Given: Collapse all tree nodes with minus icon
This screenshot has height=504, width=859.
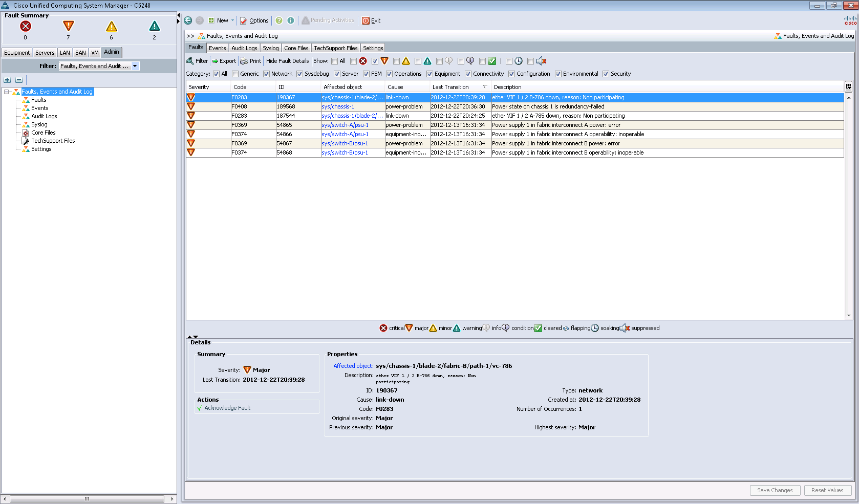Looking at the screenshot, I should pos(19,80).
